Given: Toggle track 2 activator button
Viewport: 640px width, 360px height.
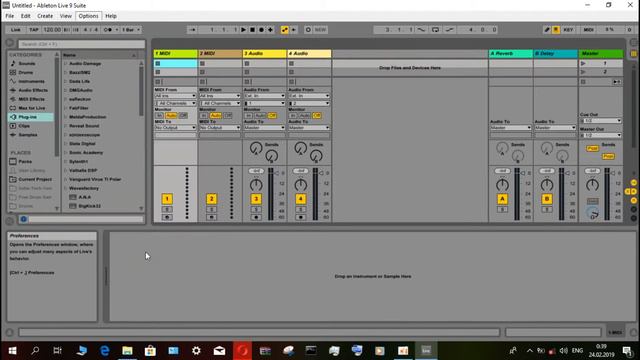Looking at the screenshot, I should [211, 199].
